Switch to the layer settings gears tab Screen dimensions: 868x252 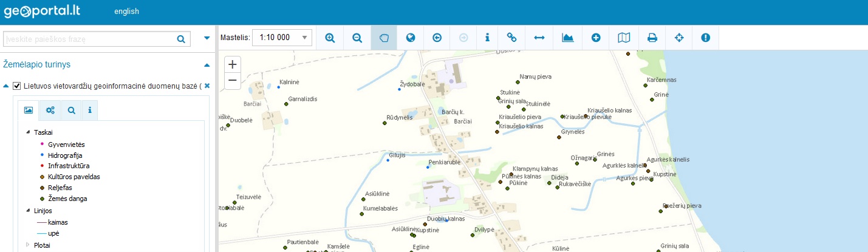pos(50,111)
